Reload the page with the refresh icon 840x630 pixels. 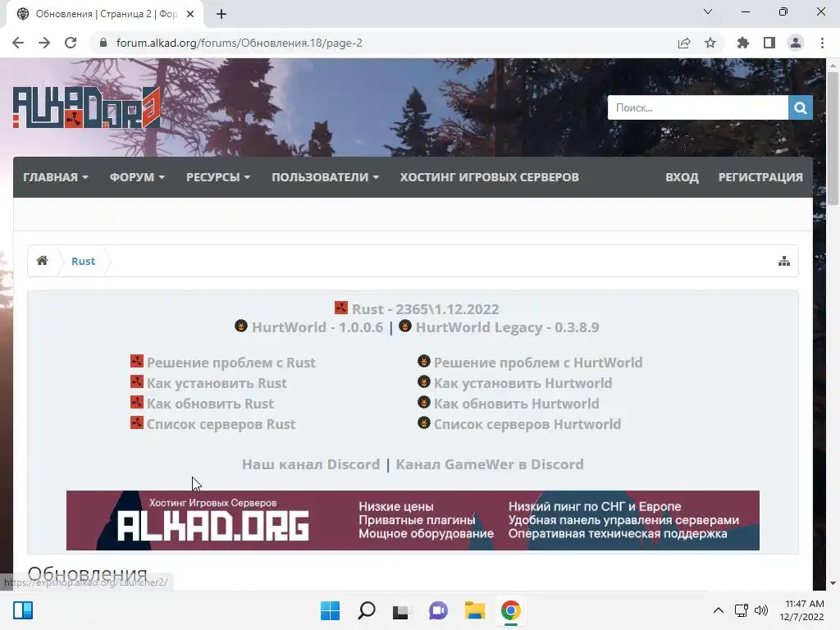tap(71, 43)
